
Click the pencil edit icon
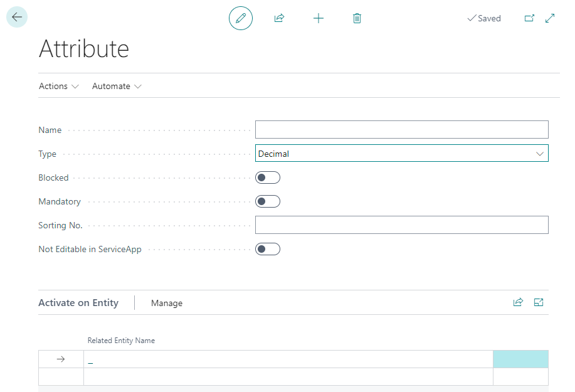click(x=240, y=18)
